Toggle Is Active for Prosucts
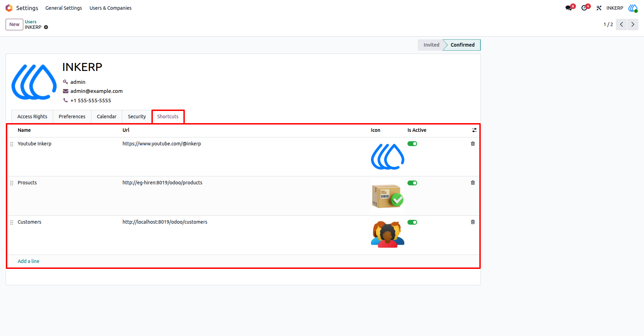This screenshot has width=644, height=336. (x=412, y=183)
